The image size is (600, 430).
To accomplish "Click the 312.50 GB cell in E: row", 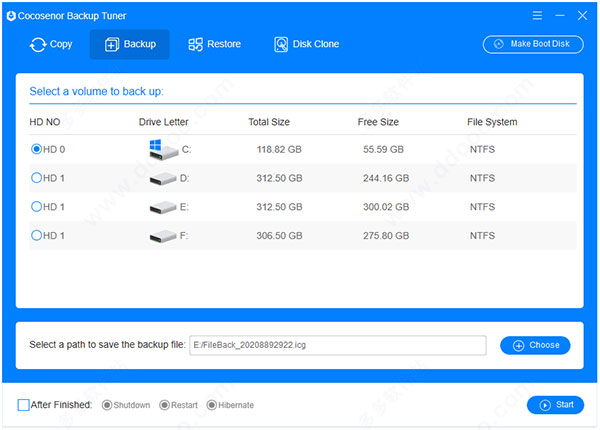I will point(279,207).
